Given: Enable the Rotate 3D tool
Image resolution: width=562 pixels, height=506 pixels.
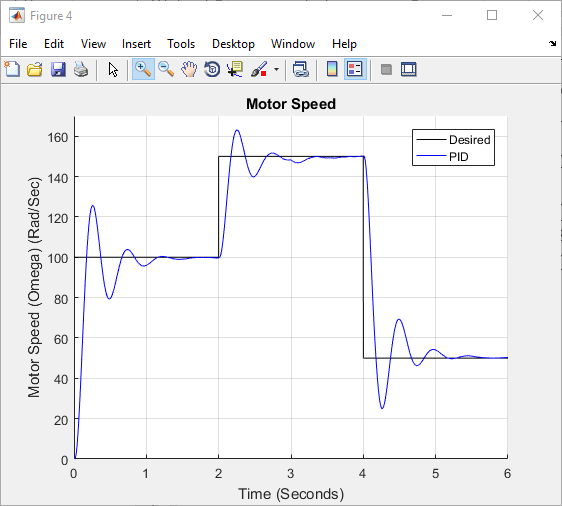Looking at the screenshot, I should pos(212,69).
